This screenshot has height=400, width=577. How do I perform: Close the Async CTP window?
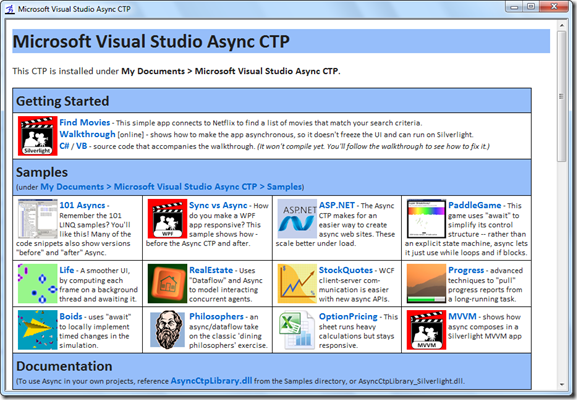pyautogui.click(x=554, y=7)
